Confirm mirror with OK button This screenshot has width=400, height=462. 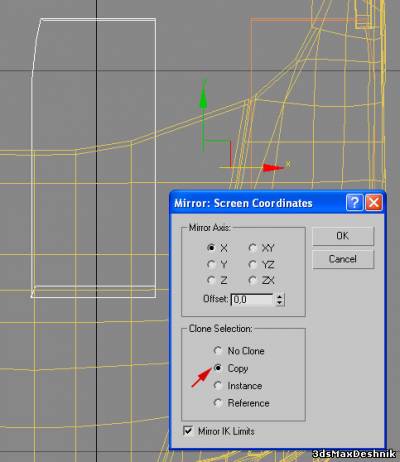pos(343,236)
